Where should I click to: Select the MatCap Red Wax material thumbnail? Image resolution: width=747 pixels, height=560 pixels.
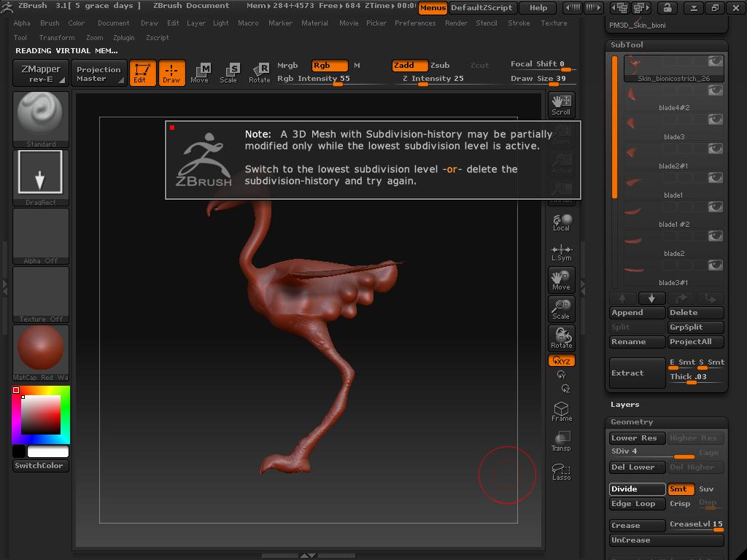[x=41, y=349]
